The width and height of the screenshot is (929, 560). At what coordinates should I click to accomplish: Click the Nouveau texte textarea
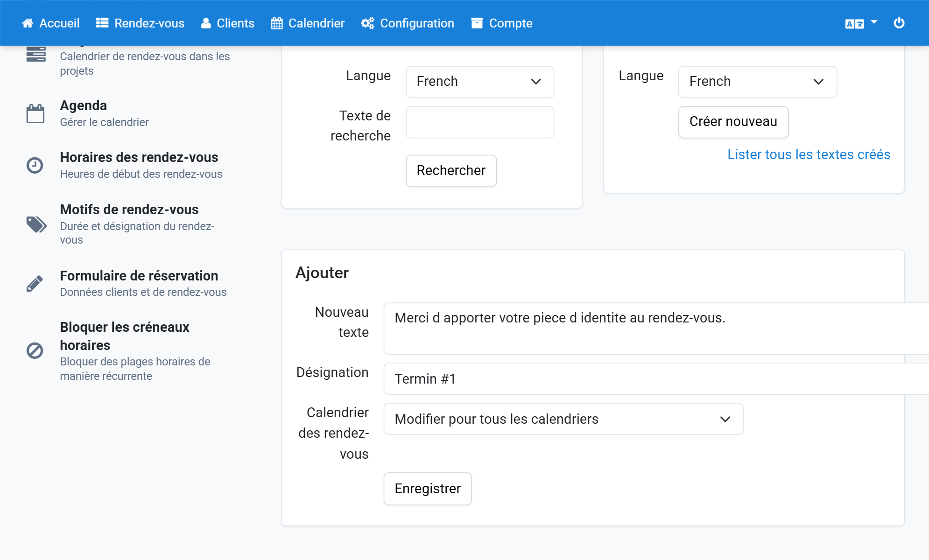(x=656, y=329)
